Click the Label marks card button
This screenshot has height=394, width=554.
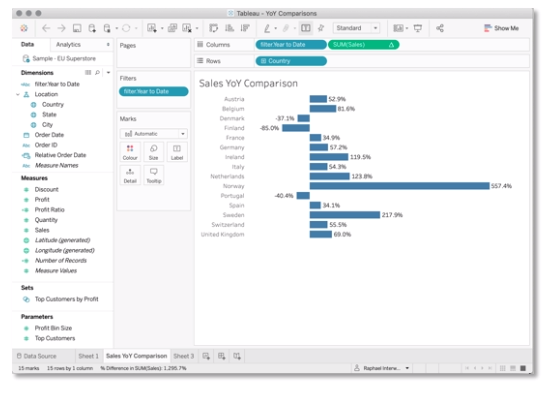coord(177,152)
